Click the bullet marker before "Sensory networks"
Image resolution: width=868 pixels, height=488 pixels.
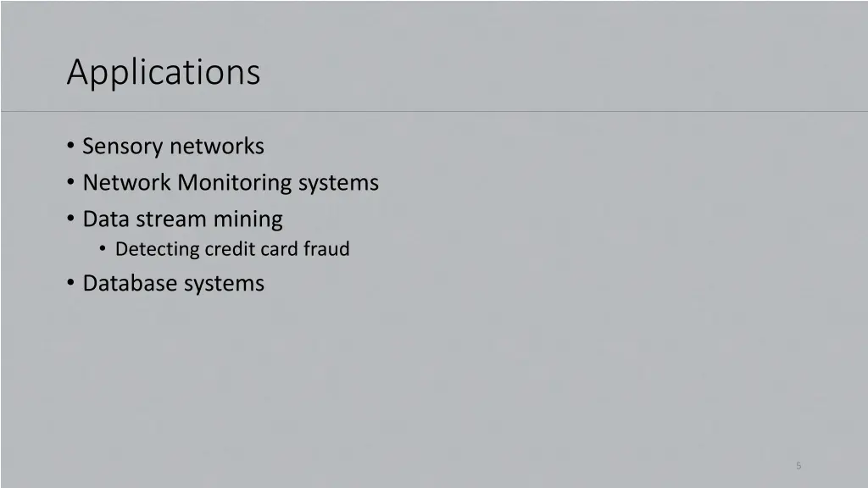coord(70,147)
